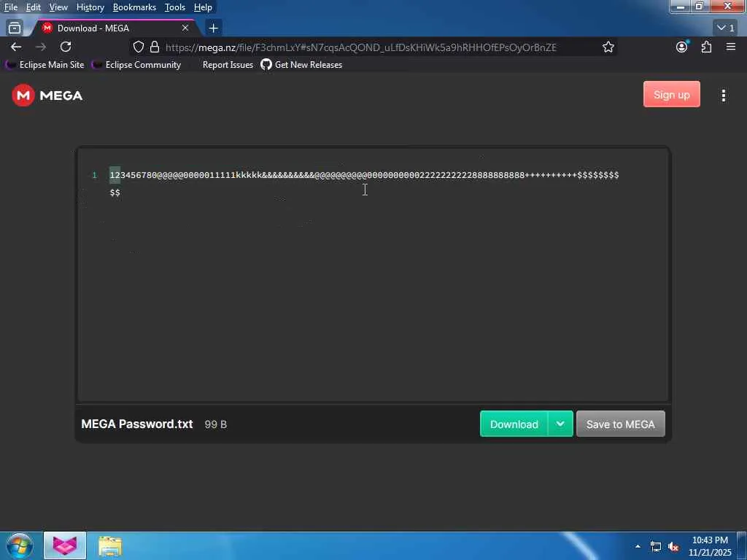Open the taskbar clock showing 10:43 PM
Screen dimensions: 747x560
[710, 546]
